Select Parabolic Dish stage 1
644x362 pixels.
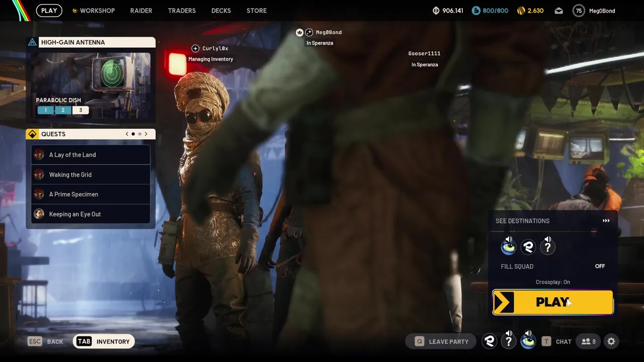click(x=45, y=110)
